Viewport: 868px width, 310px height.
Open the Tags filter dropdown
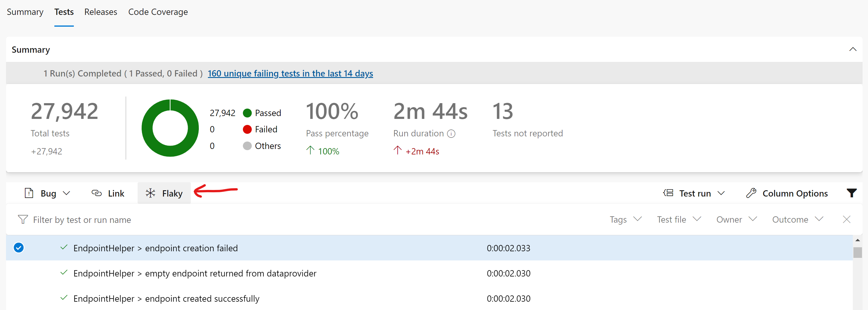click(626, 219)
